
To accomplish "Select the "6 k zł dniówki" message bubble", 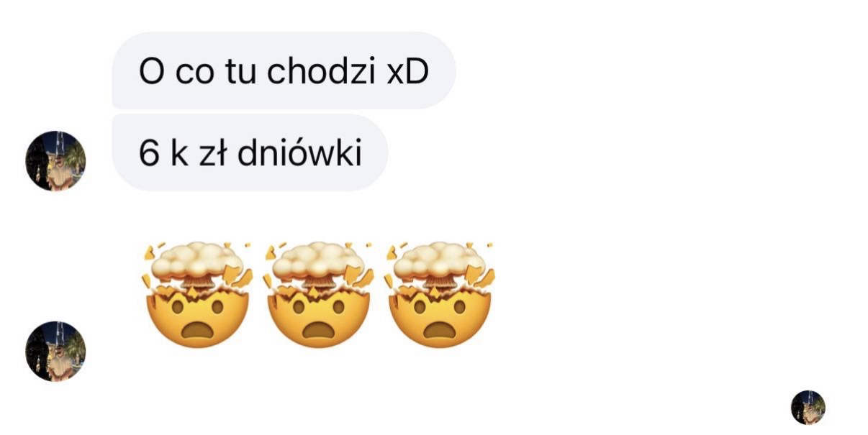I will [x=250, y=152].
